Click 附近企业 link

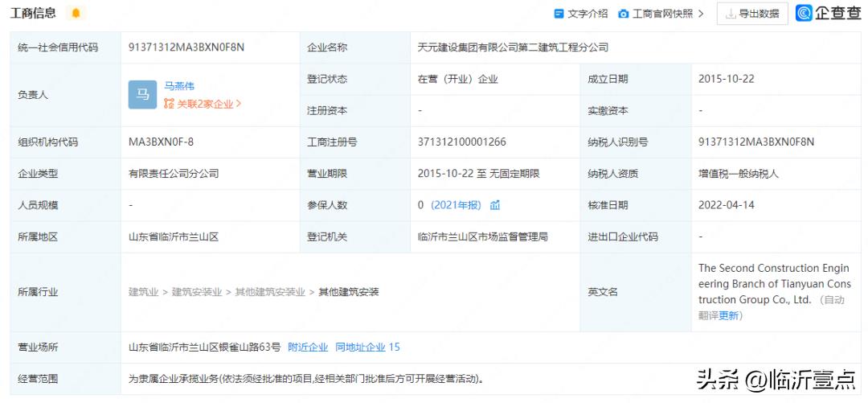pyautogui.click(x=309, y=347)
